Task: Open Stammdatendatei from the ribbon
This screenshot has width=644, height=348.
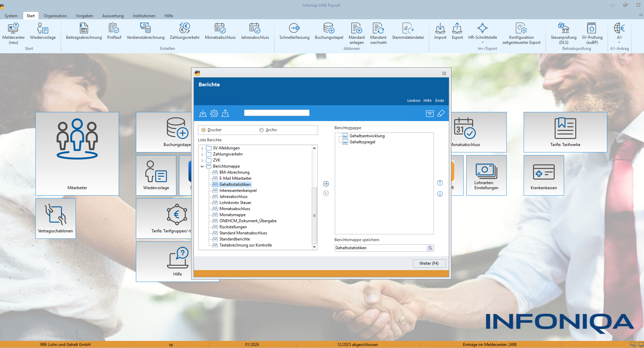Action: 408,31
